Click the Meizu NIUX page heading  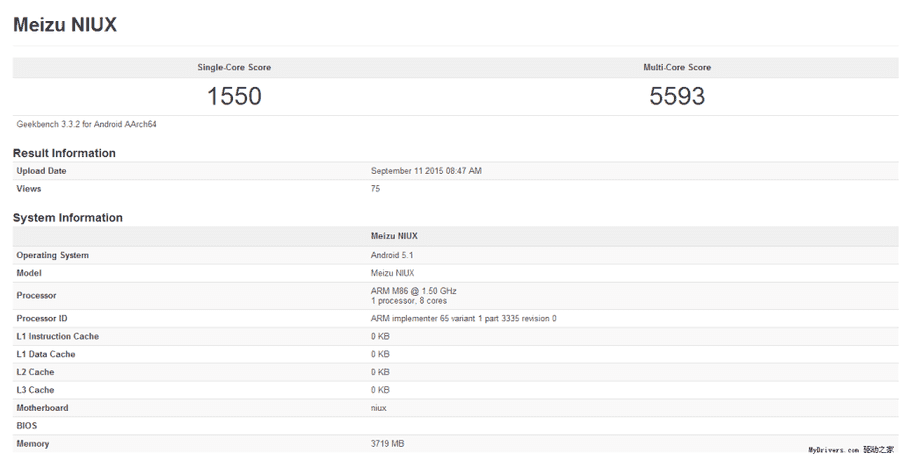click(65, 25)
